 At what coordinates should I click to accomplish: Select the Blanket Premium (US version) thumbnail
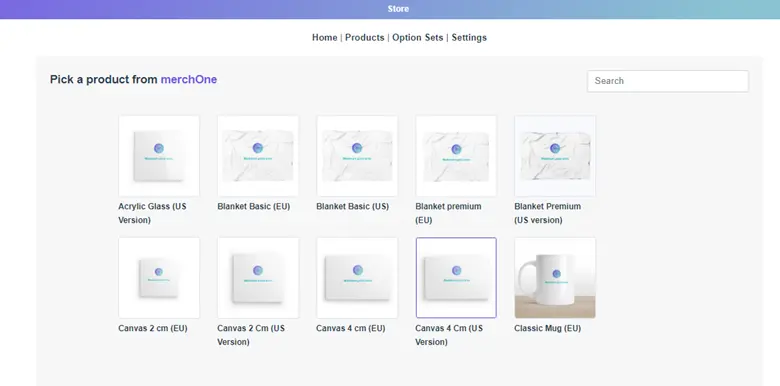(x=555, y=156)
